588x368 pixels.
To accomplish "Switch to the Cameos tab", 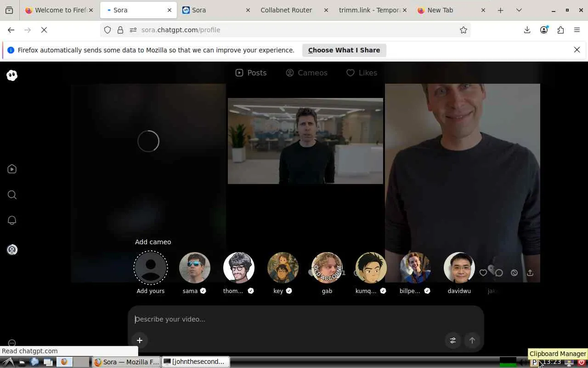I will [306, 73].
